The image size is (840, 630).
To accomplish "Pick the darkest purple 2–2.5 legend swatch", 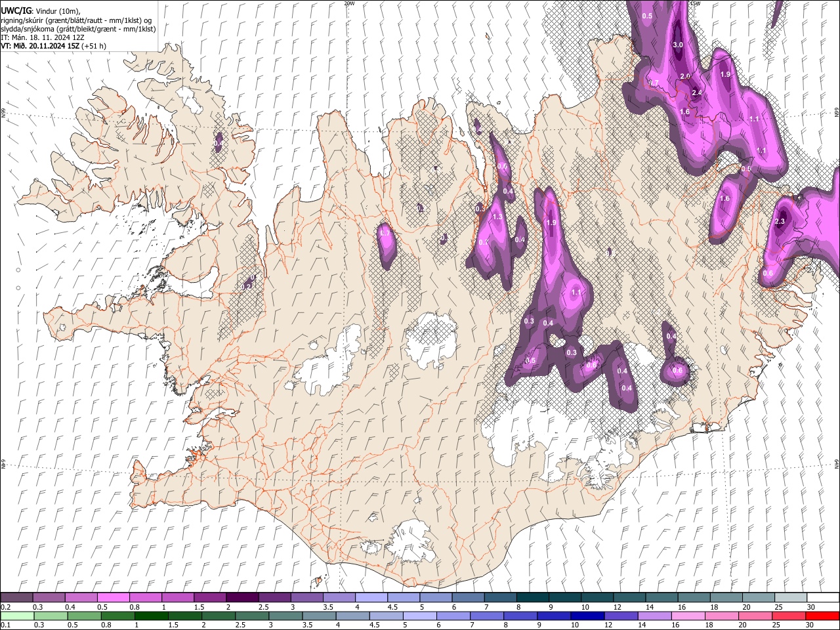I will point(241,598).
